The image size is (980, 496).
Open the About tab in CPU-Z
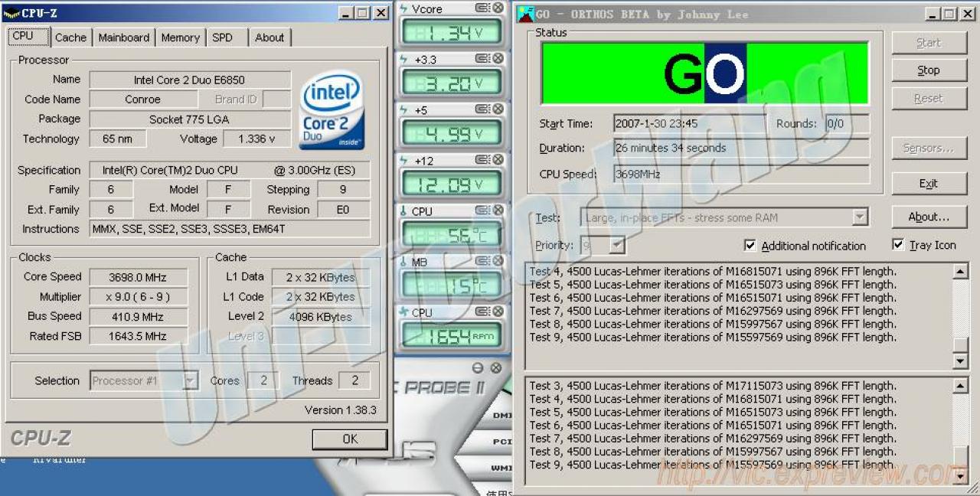(x=269, y=38)
